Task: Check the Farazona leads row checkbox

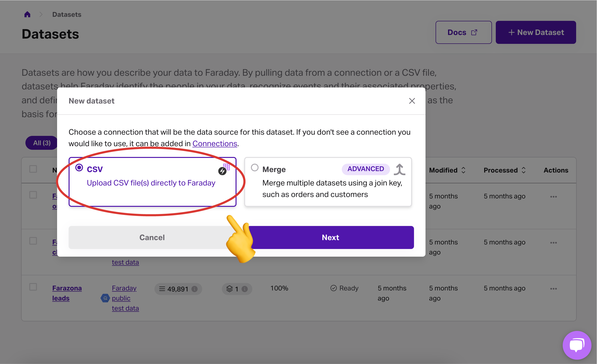Action: click(33, 287)
